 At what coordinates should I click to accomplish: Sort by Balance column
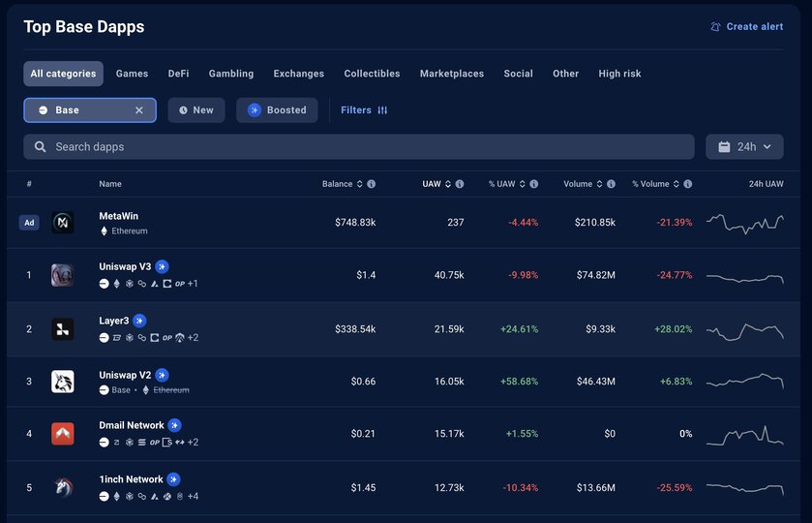[x=342, y=184]
